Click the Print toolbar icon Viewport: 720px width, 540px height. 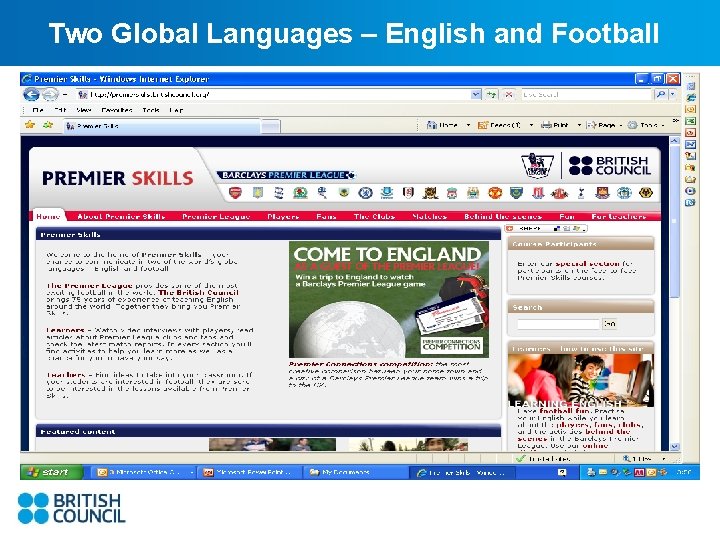tap(546, 125)
